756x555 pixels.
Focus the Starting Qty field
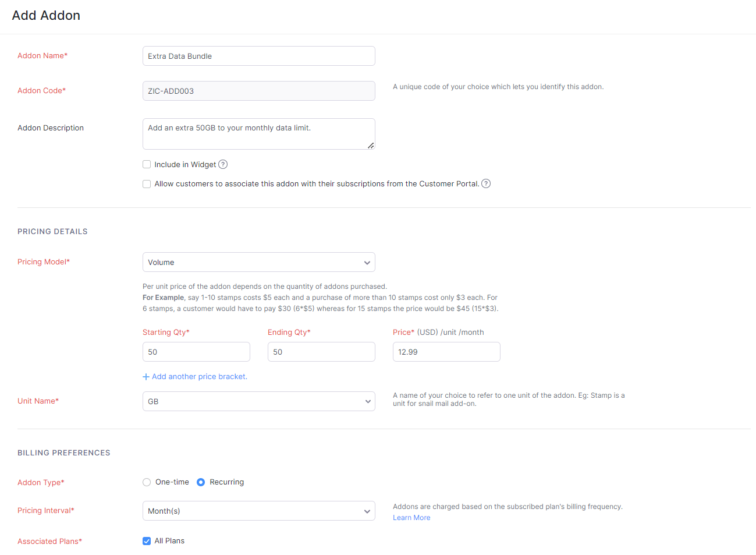[x=196, y=352]
